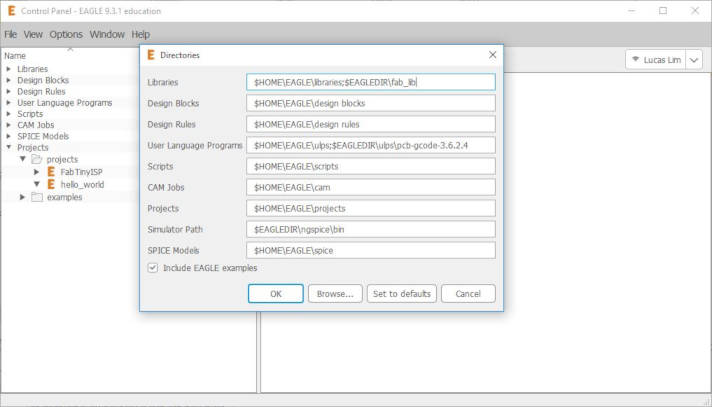Open the View menu
Viewport: 712px width, 407px height.
point(33,35)
